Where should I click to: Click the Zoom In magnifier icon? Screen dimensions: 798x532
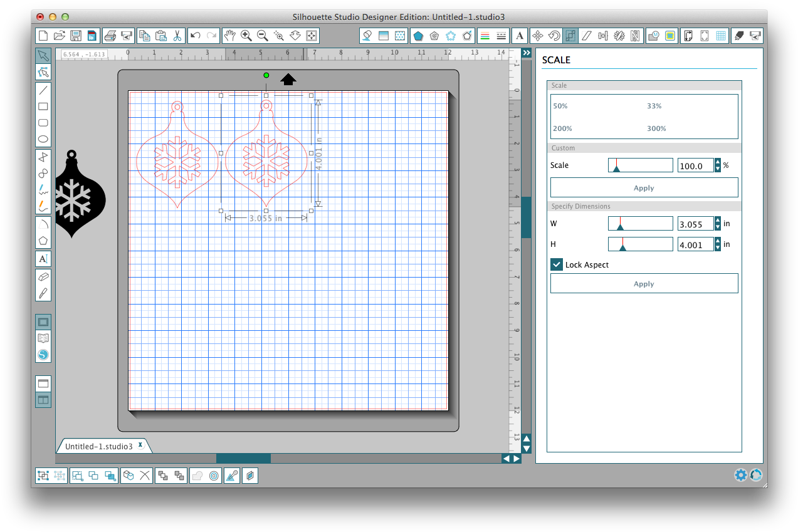point(246,36)
